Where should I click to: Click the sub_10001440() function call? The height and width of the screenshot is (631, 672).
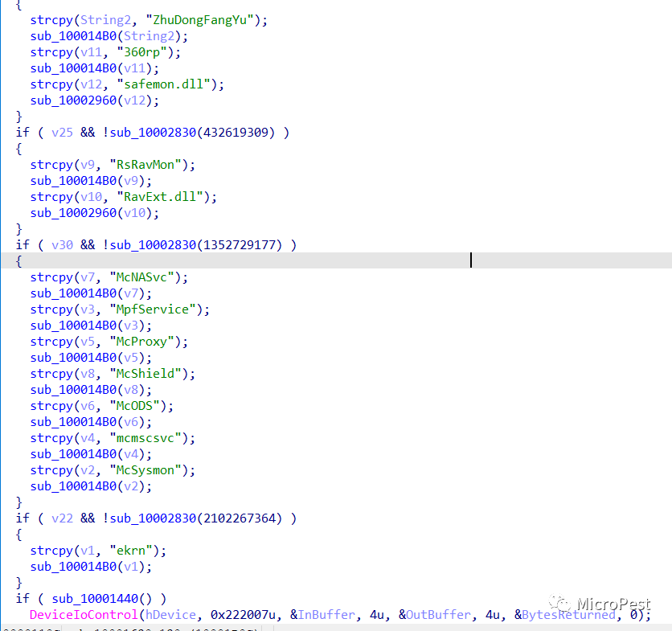pos(101,599)
